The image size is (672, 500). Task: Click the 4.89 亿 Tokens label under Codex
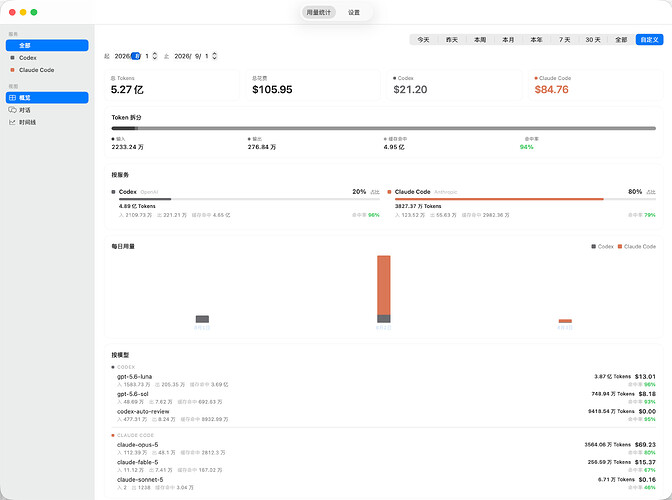tap(137, 206)
